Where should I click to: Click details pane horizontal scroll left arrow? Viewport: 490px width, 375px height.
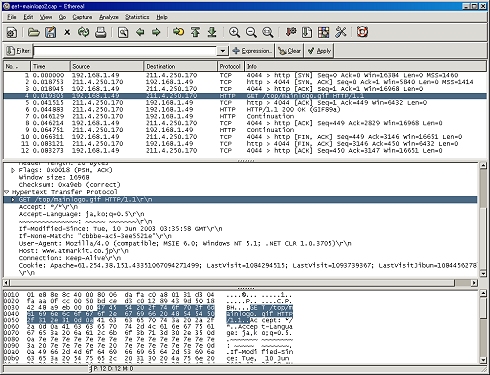7,283
